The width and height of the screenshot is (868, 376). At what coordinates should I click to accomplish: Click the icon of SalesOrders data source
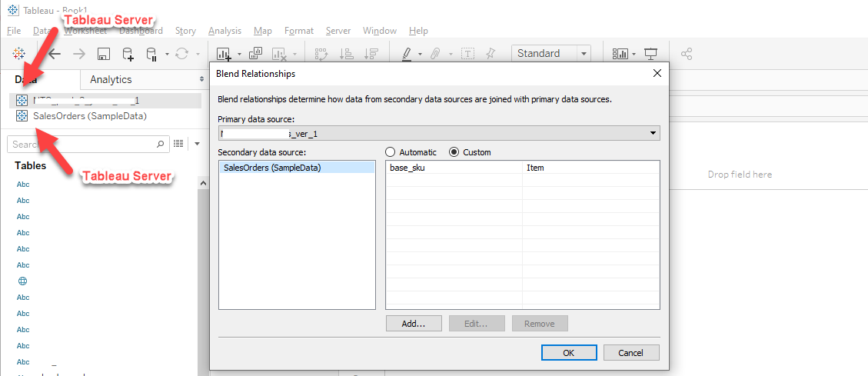(x=22, y=116)
